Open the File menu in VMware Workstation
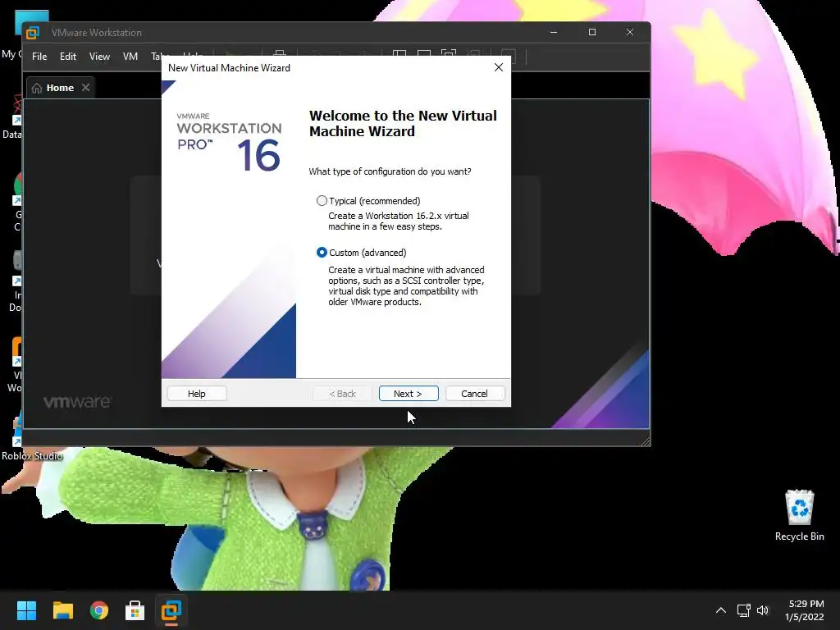This screenshot has width=840, height=630. click(x=39, y=57)
